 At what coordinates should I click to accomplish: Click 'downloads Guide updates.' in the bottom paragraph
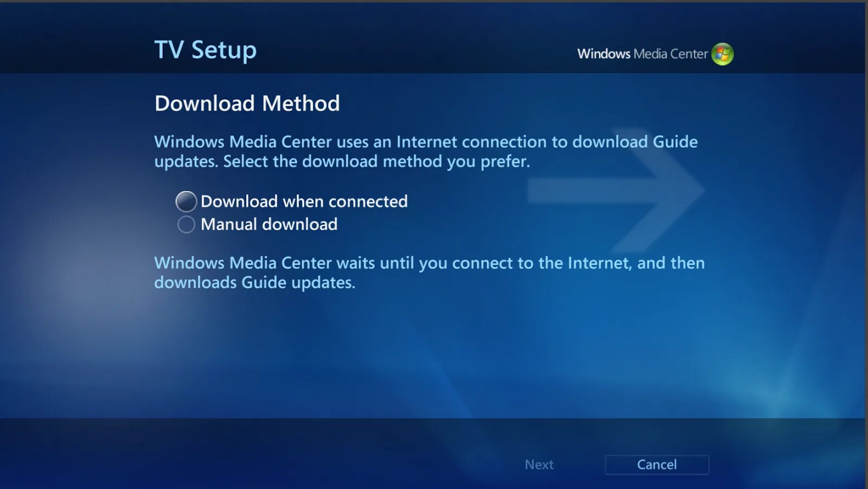(x=254, y=282)
